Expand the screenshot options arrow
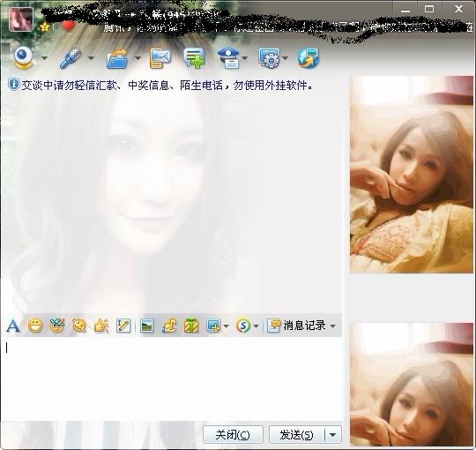Screen dimensions: 476x450 point(226,326)
